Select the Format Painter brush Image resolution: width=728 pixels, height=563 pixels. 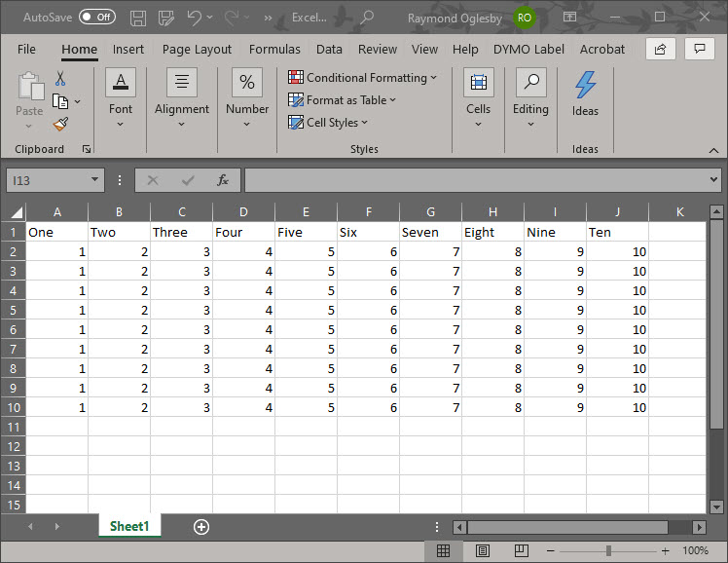pos(60,124)
